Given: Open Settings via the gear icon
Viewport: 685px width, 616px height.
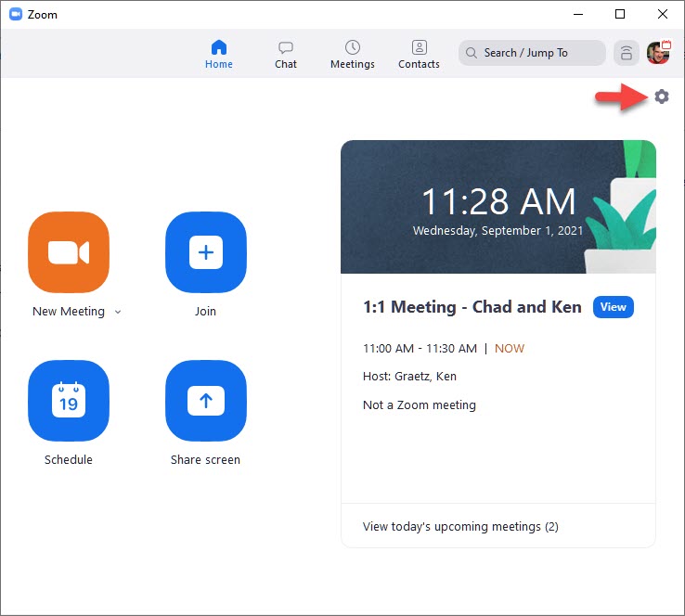Looking at the screenshot, I should coord(661,96).
